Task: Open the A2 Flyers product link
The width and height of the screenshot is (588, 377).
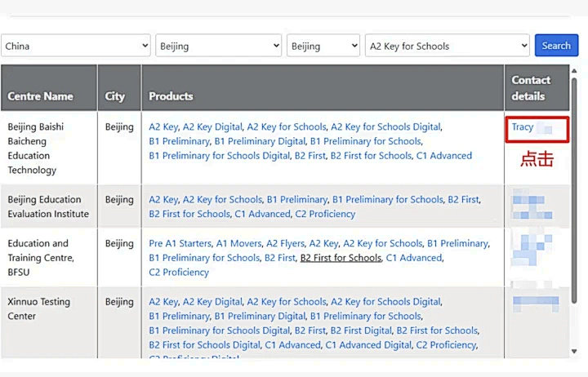Action: click(x=285, y=243)
